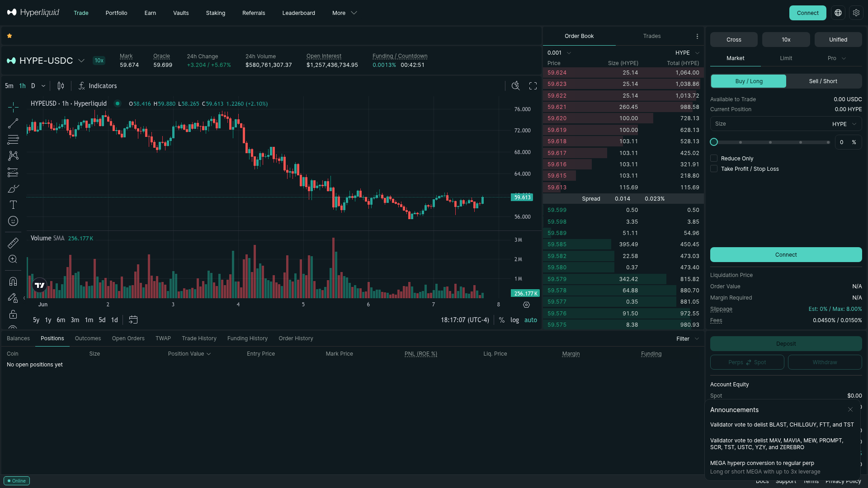Image resolution: width=868 pixels, height=488 pixels.
Task: Go to Leaderboard in navigation
Action: click(299, 13)
